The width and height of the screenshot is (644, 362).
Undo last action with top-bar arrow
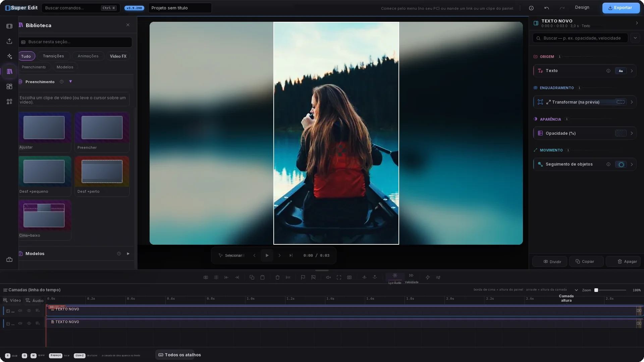[547, 8]
